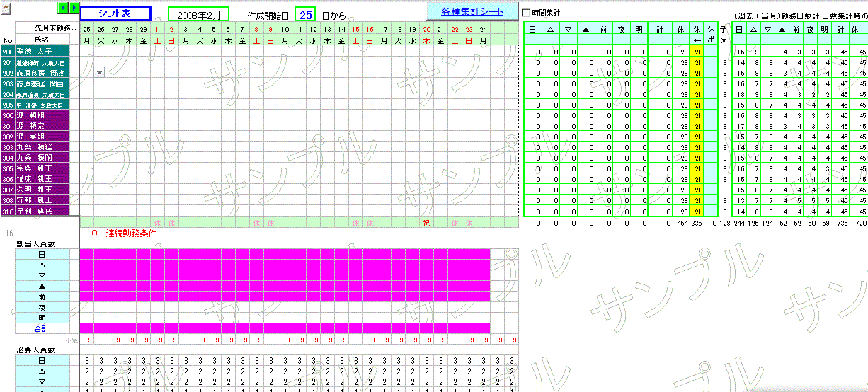The width and height of the screenshot is (868, 392).
Task: Click the 作成開始日 label
Action: (x=268, y=15)
